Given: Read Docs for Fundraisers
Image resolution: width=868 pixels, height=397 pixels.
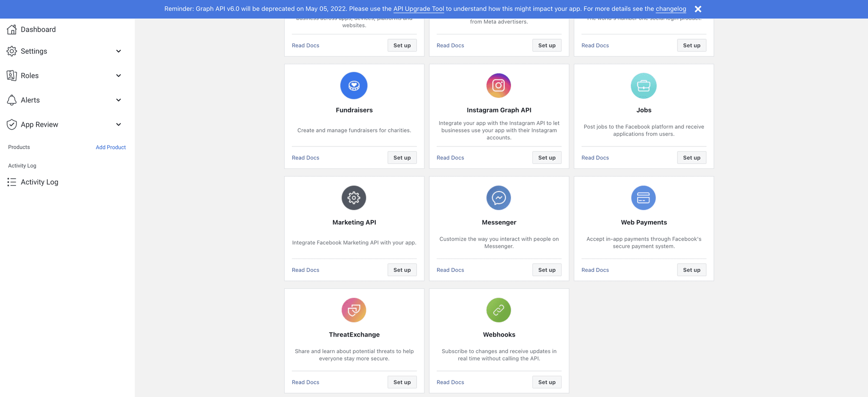Looking at the screenshot, I should (x=306, y=158).
